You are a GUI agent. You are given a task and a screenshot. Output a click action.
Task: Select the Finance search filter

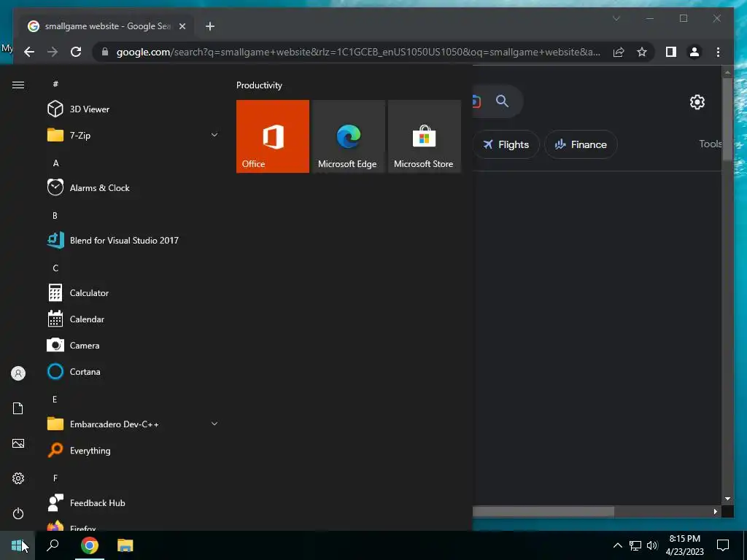580,144
